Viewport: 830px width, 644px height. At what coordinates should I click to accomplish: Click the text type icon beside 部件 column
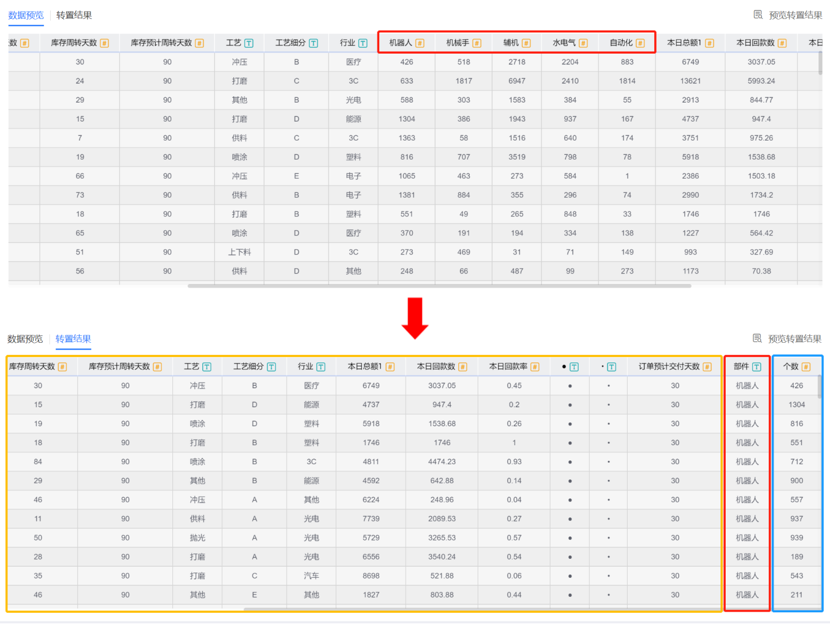757,367
